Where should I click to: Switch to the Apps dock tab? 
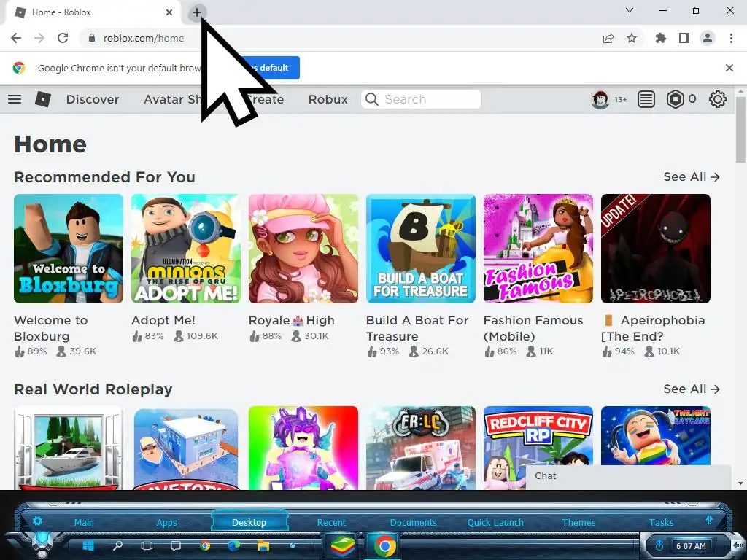pos(167,522)
